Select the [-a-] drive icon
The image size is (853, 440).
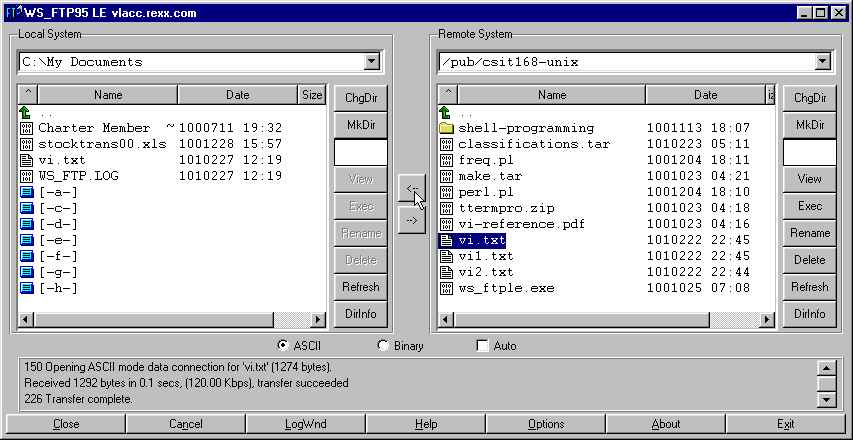(x=26, y=193)
